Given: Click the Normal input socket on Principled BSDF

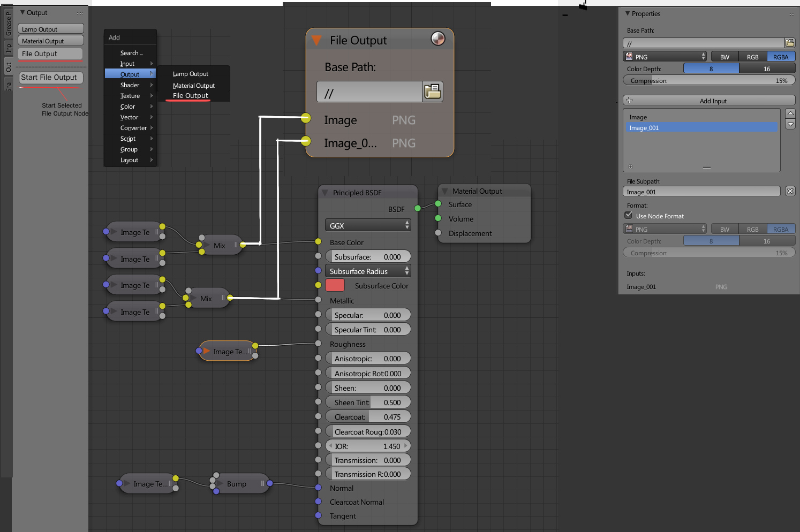Looking at the screenshot, I should [x=318, y=488].
